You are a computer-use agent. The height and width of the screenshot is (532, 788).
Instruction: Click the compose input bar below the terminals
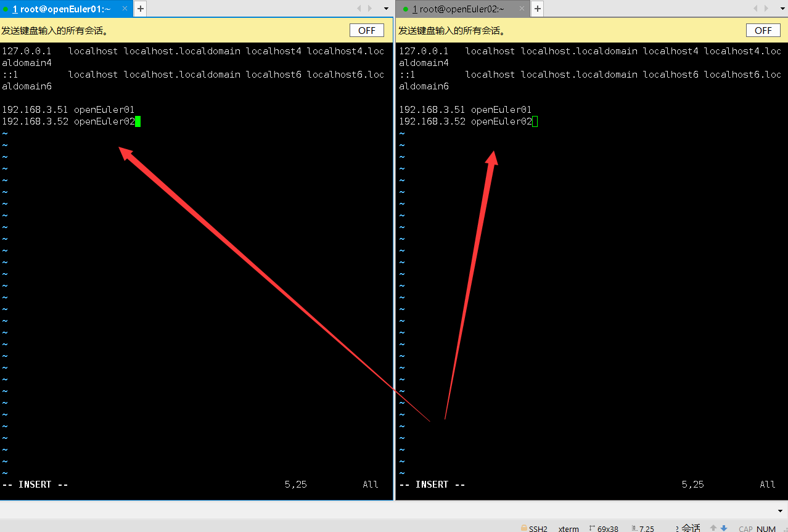tap(387, 510)
